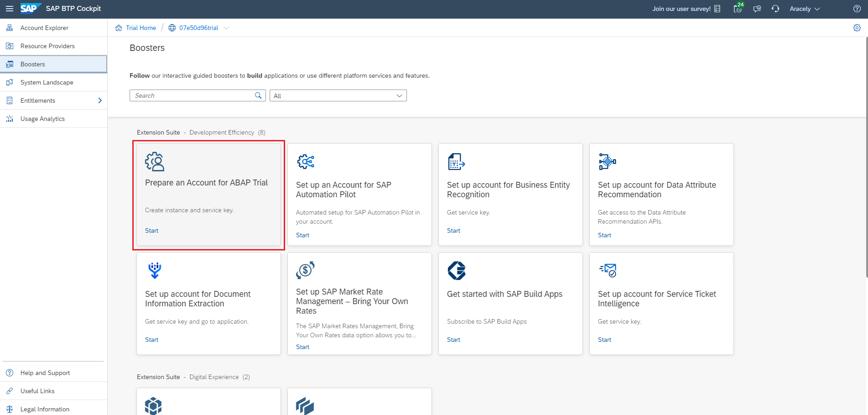The width and height of the screenshot is (868, 415).
Task: Click the Extension Suite Digital Experience heading
Action: tap(193, 377)
